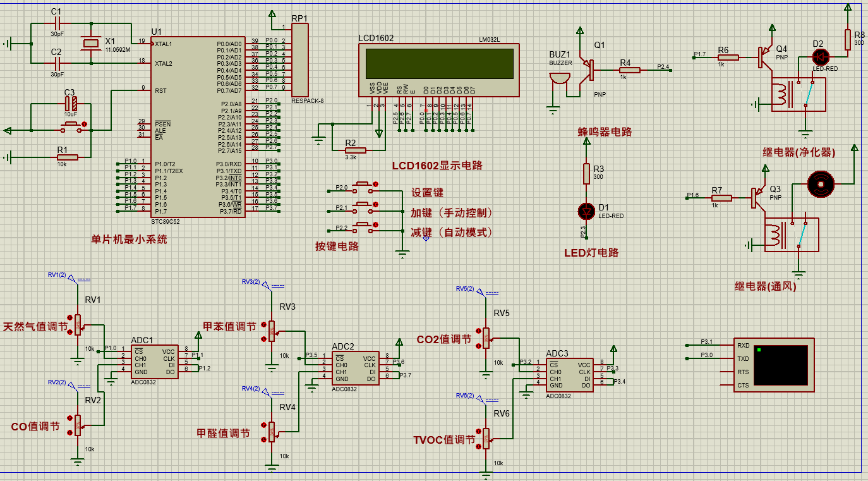Click the ADC1 ADC0832 converter chip
Viewport: 868px width, 481px height.
pos(155,360)
